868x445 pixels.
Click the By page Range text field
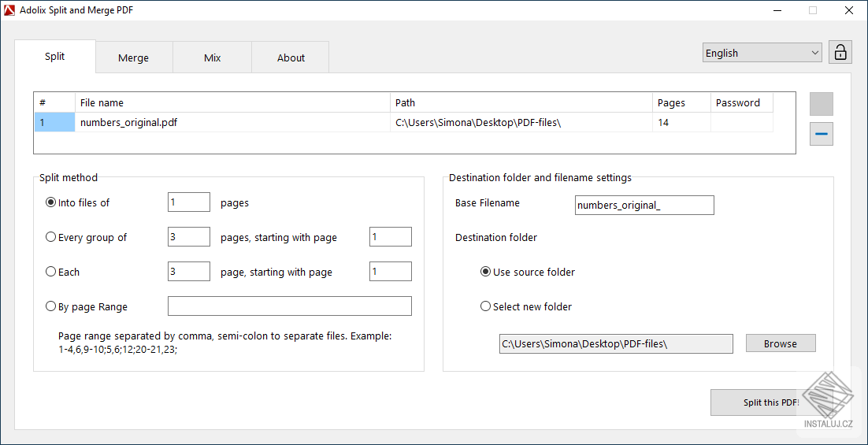pyautogui.click(x=290, y=306)
